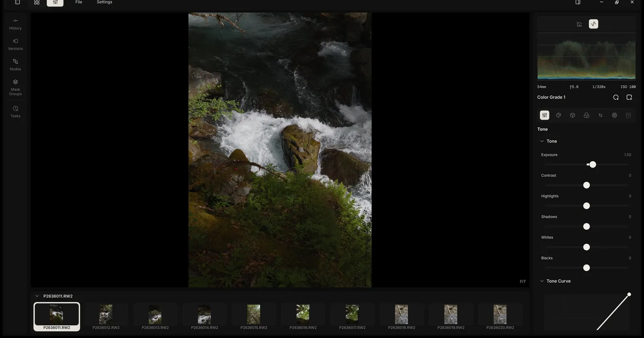The width and height of the screenshot is (644, 338).
Task: Select thumbnail P2636012.RW2
Action: pyautogui.click(x=106, y=317)
